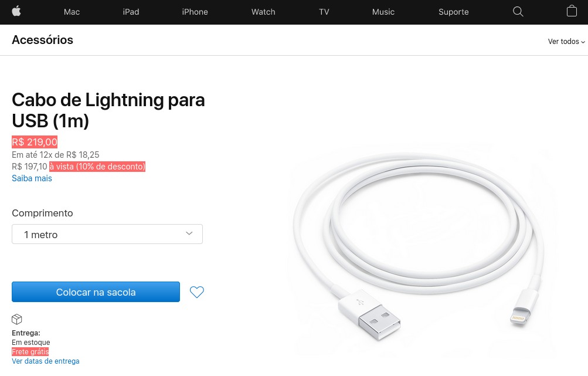Image resolution: width=588 pixels, height=376 pixels.
Task: Open the Mac menu item
Action: pos(72,12)
